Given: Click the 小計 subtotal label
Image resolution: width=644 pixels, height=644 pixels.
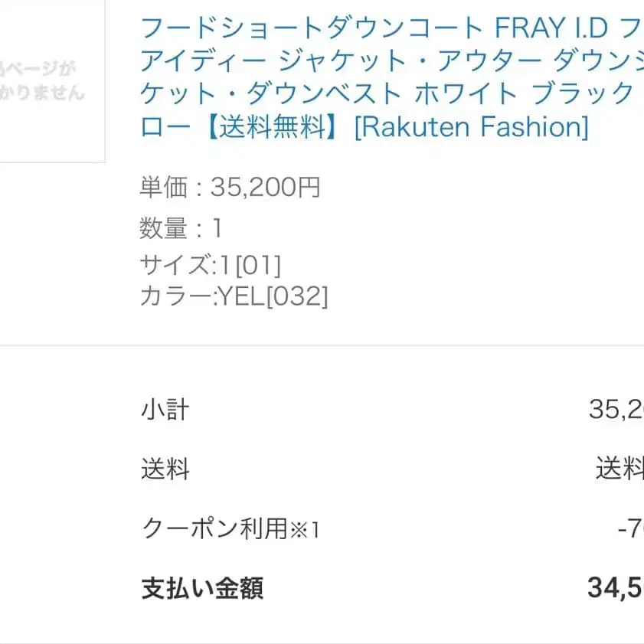Looking at the screenshot, I should (x=165, y=410).
